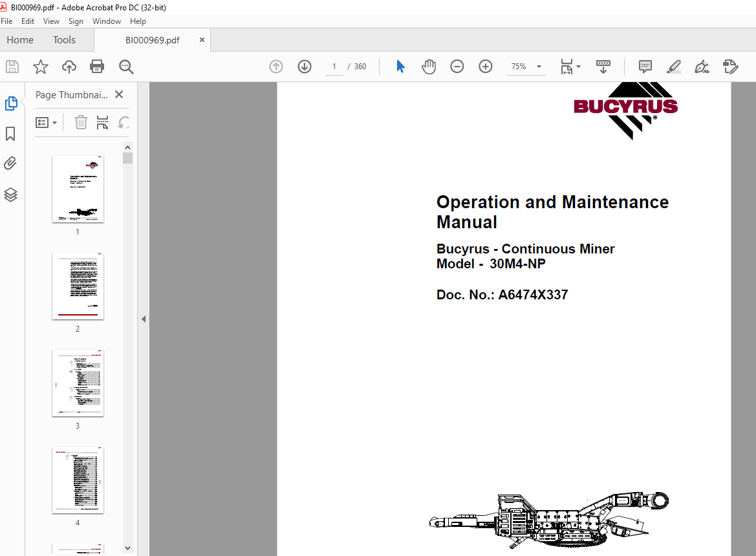This screenshot has width=756, height=556.
Task: Expand the fit page options arrow
Action: click(579, 67)
